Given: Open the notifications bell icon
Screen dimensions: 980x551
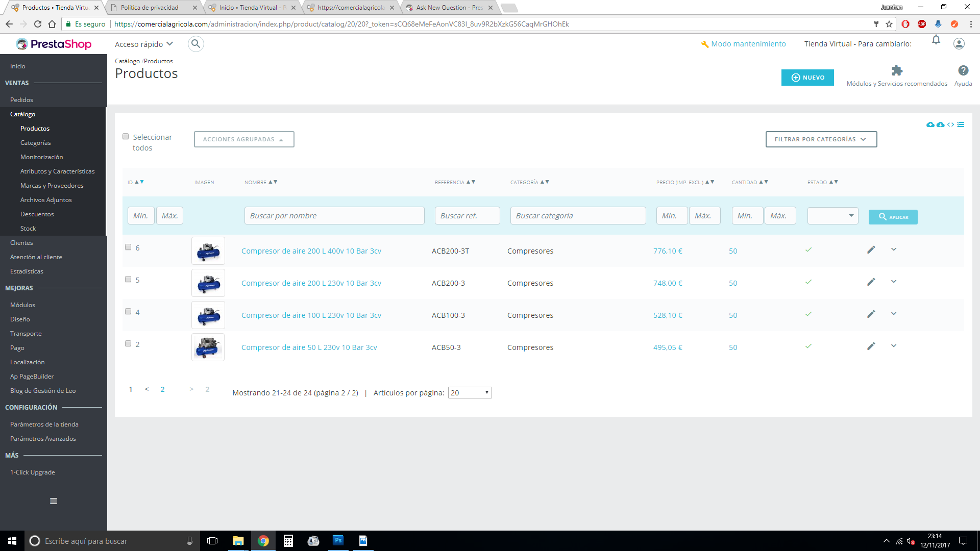Looking at the screenshot, I should click(936, 40).
